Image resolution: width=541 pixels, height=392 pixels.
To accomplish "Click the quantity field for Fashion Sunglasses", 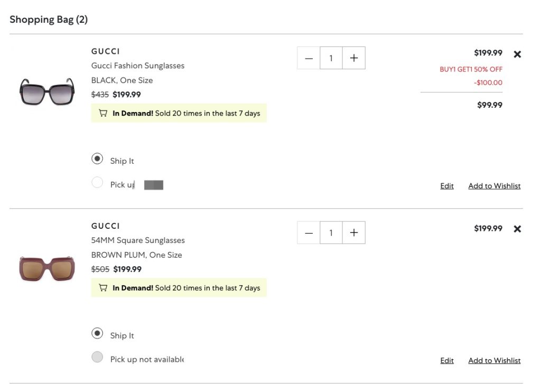I will (x=331, y=58).
